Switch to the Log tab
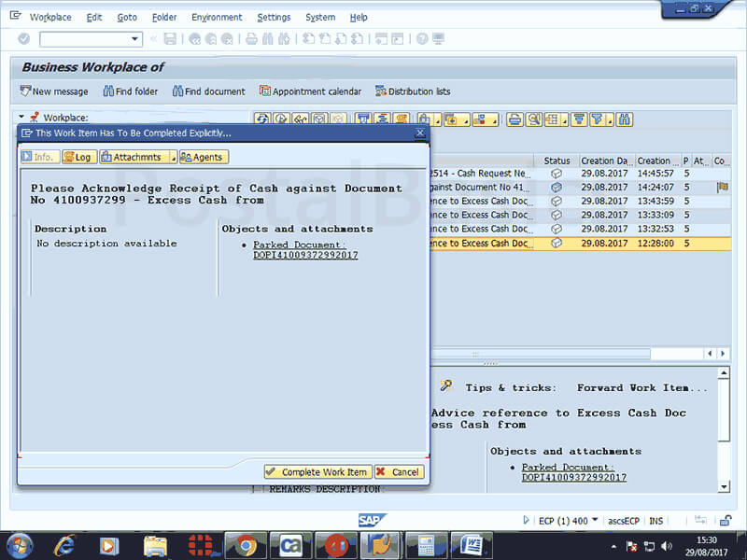 pos(78,157)
